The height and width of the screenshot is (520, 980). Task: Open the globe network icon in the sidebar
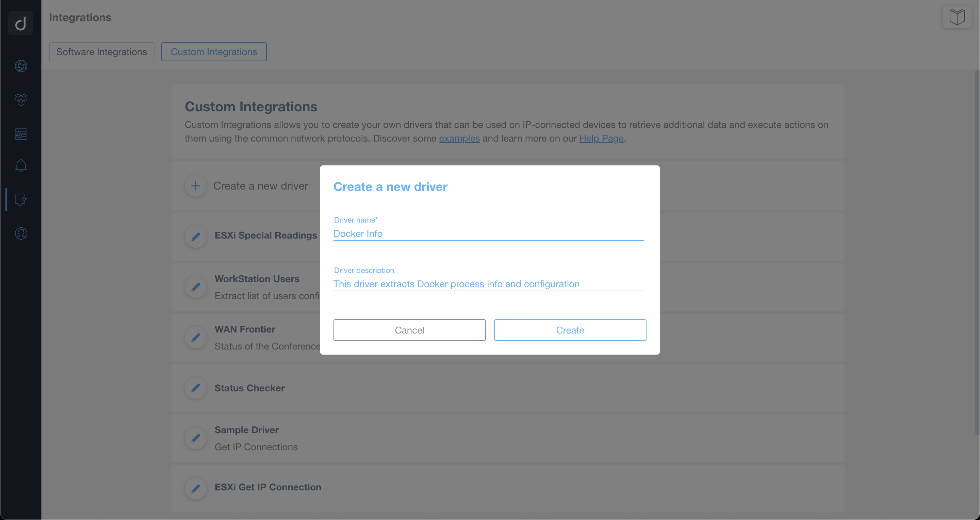[21, 66]
